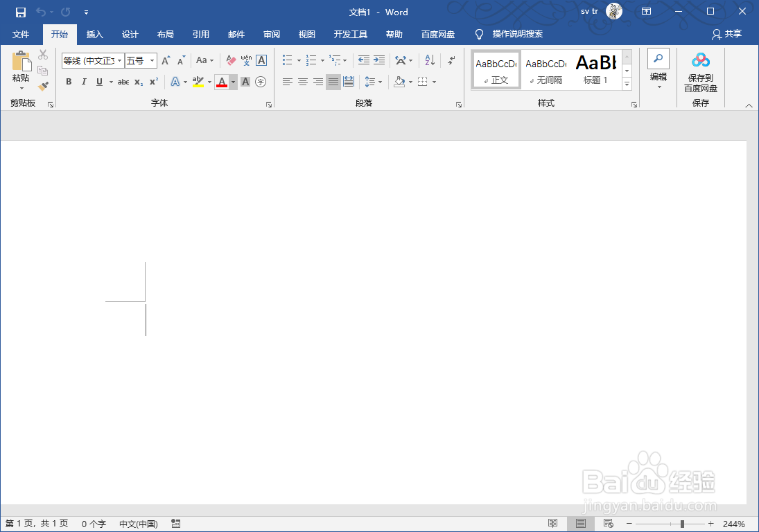Open the font size box 五号
The image size is (759, 532).
[x=141, y=60]
